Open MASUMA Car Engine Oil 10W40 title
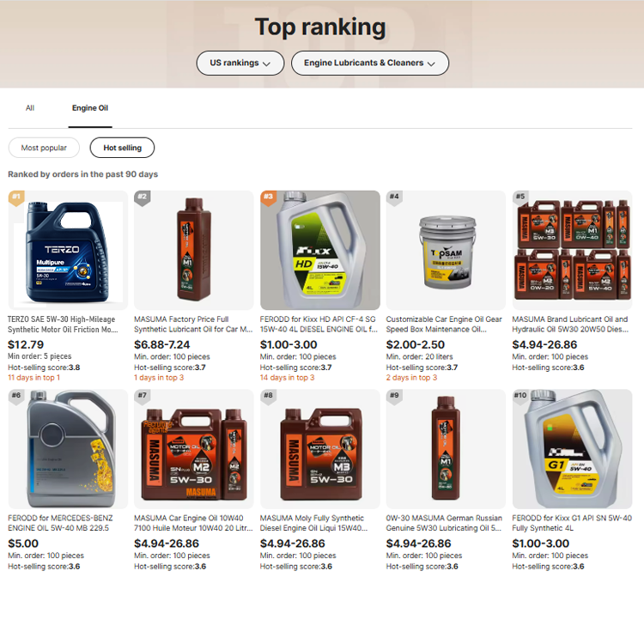644x644 pixels. (193, 523)
